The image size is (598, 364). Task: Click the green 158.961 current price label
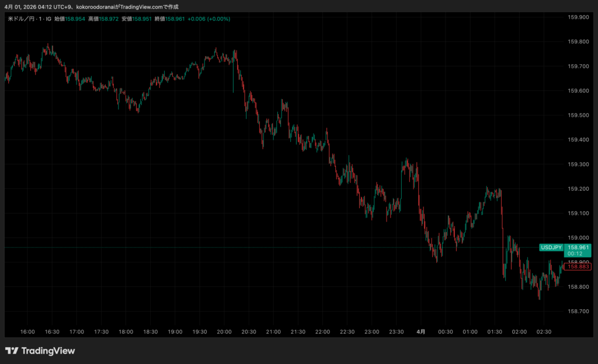[x=578, y=247]
